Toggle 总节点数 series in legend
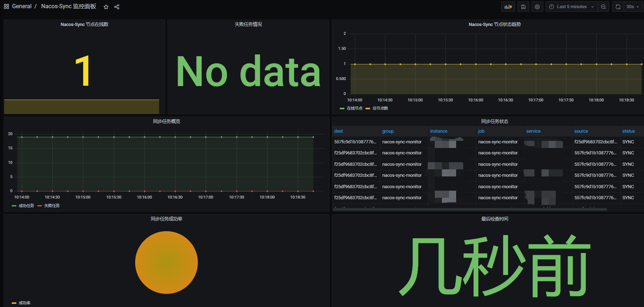Image resolution: width=644 pixels, height=307 pixels. (380, 108)
